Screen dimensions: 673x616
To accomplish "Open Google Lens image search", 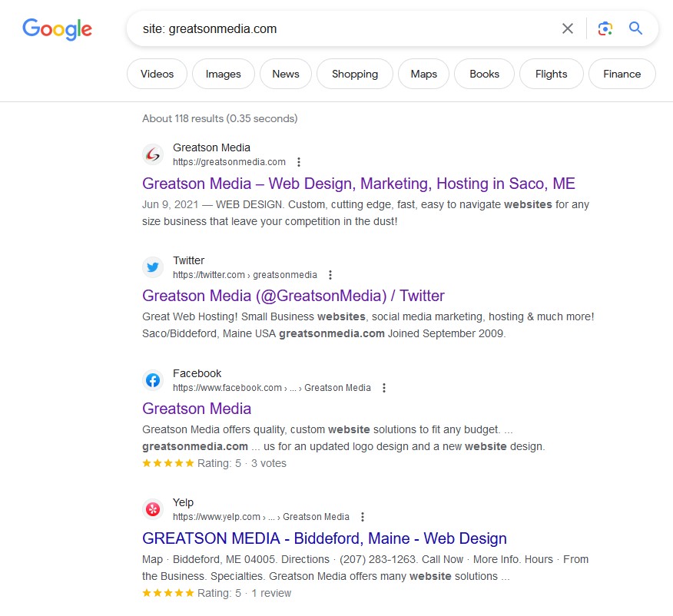I will coord(605,28).
